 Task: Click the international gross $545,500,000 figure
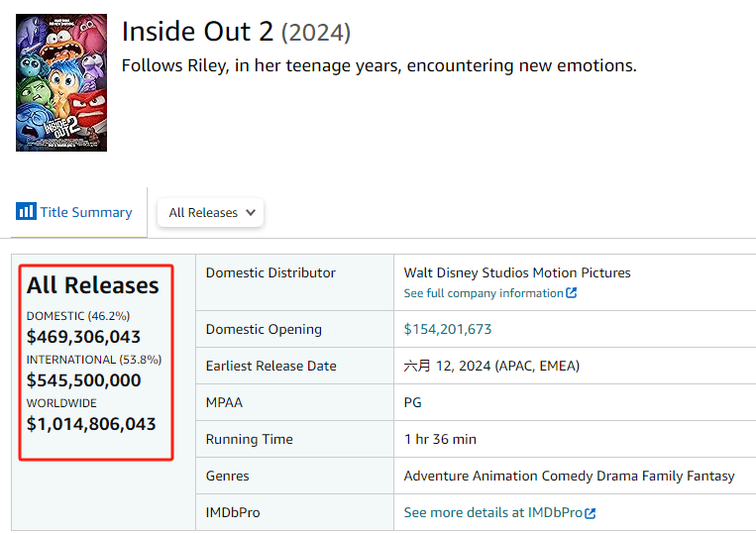pyautogui.click(x=84, y=380)
